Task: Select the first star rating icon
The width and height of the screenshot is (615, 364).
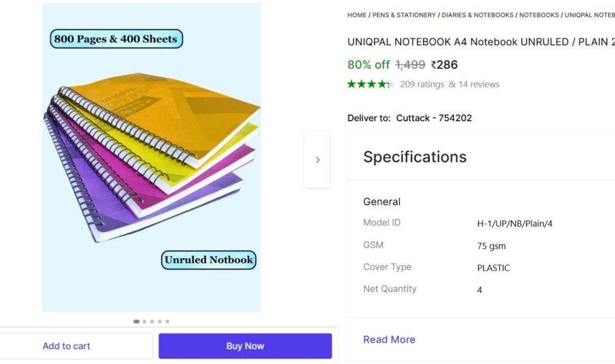Action: click(351, 84)
